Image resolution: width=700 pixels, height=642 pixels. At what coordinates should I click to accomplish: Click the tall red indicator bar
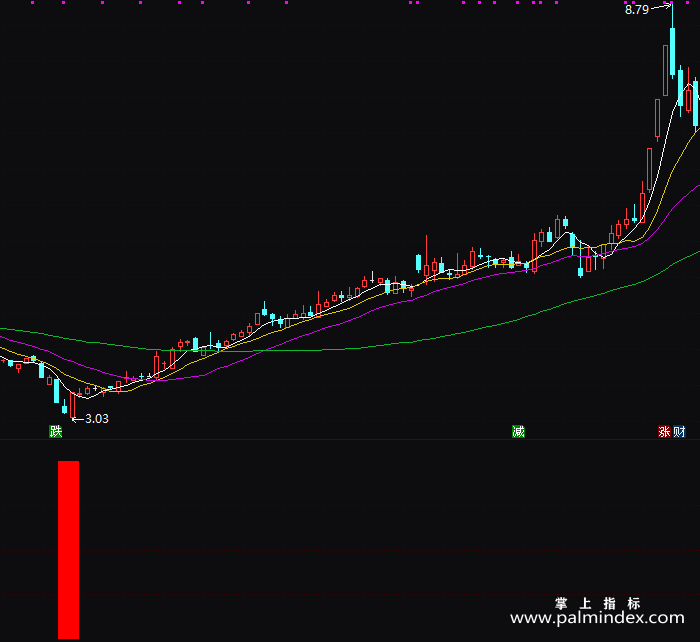coord(68,550)
